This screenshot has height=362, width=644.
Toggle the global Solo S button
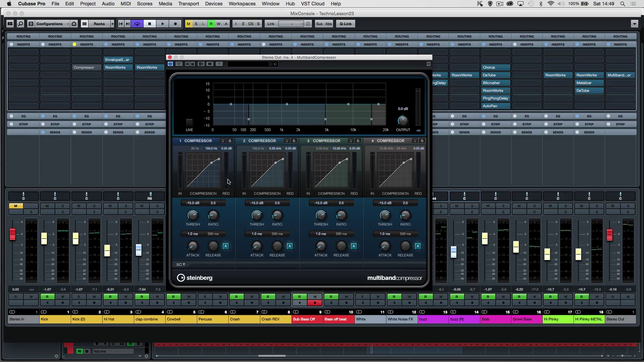pyautogui.click(x=196, y=24)
